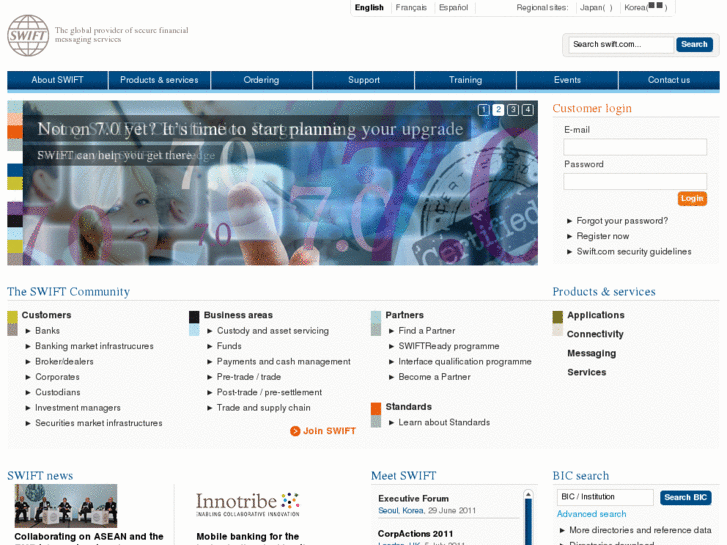This screenshot has width=727, height=545.
Task: Open Mobile banking for the news headline
Action: pyautogui.click(x=248, y=536)
